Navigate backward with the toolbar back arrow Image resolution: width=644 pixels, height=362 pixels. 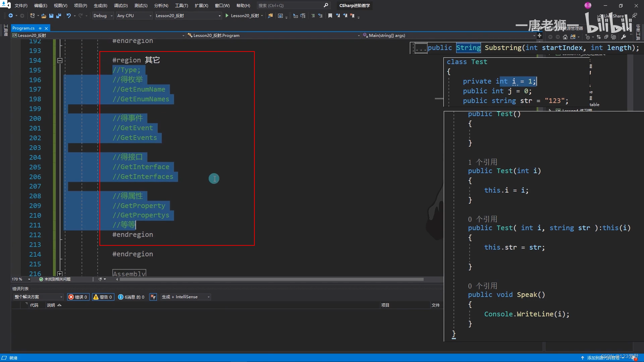point(11,16)
